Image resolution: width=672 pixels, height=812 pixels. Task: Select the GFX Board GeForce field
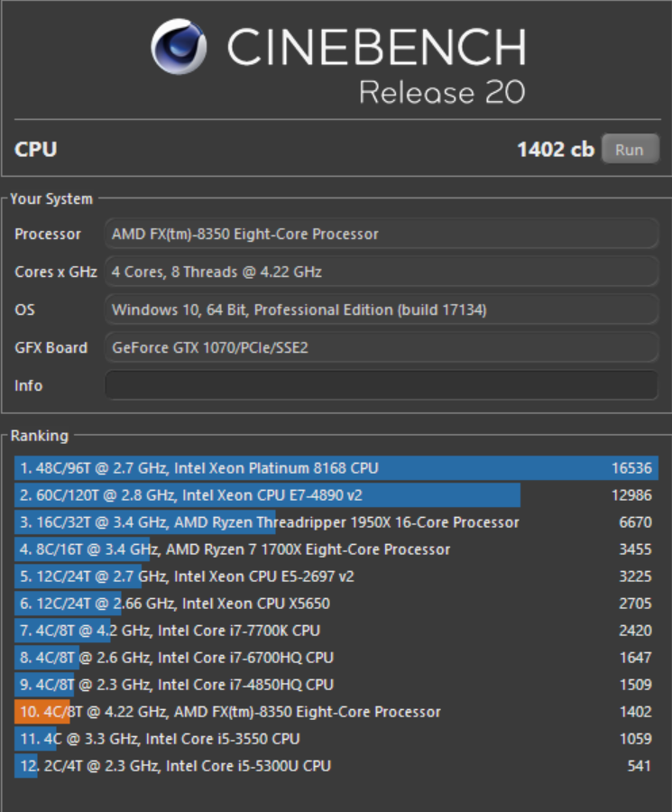click(x=382, y=347)
